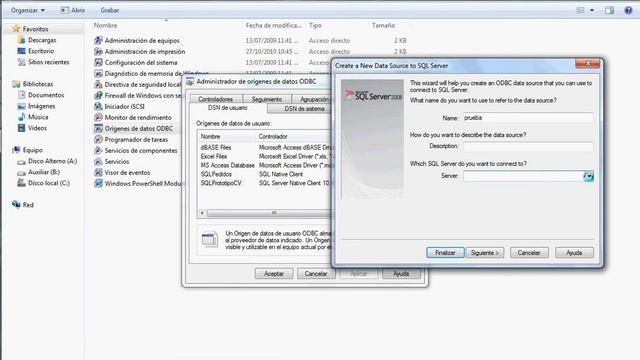Change view icon in Explorer toolbar
The height and width of the screenshot is (360, 640).
580,10
